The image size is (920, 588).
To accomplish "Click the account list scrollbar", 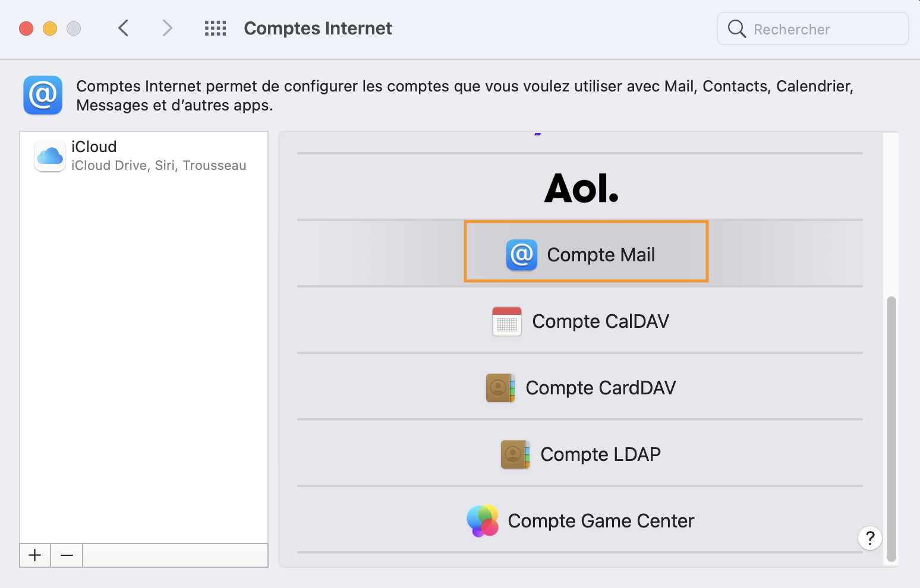I will (x=891, y=428).
